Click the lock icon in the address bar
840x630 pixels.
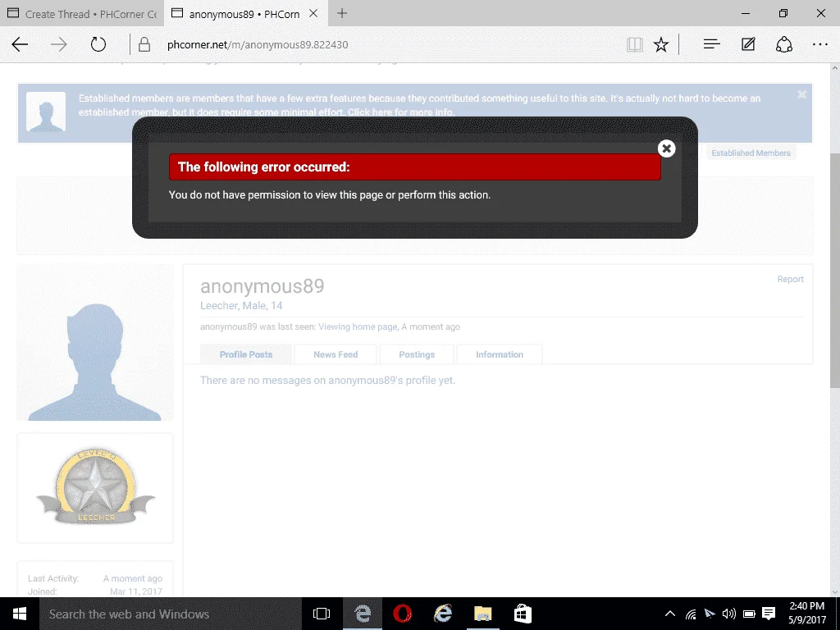[x=144, y=44]
